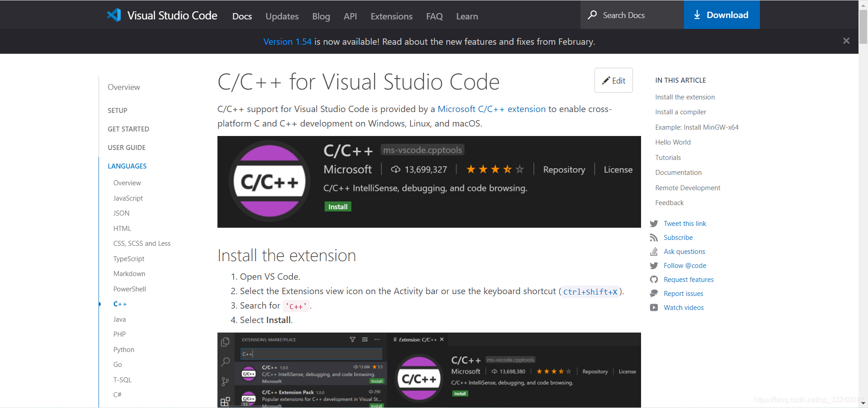The height and width of the screenshot is (408, 868).
Task: Click the scrollbar down arrow
Action: click(x=863, y=403)
